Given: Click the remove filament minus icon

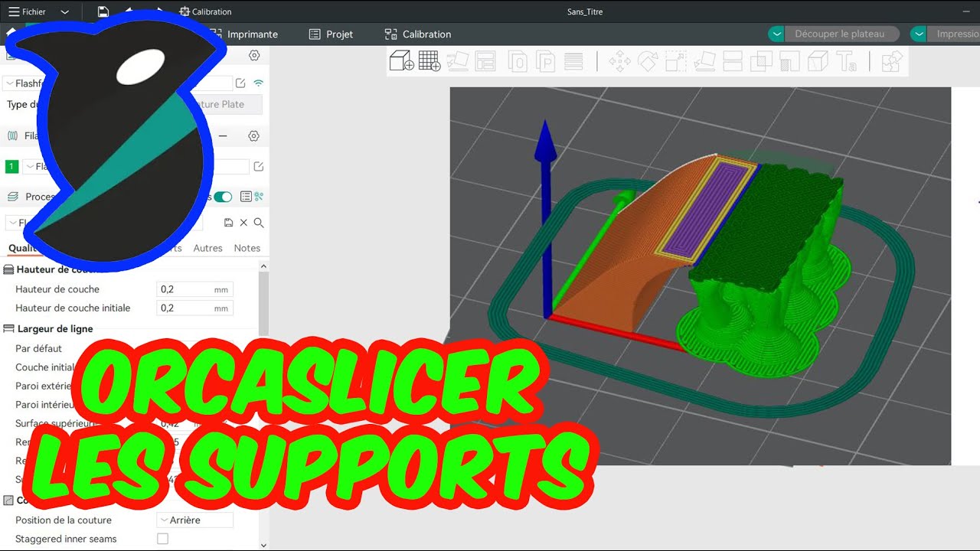Looking at the screenshot, I should [223, 135].
